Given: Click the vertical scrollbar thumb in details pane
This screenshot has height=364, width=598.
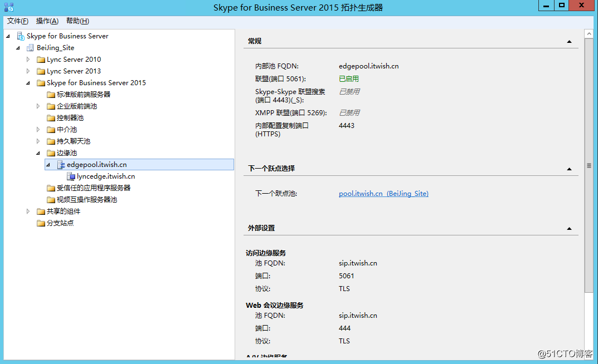Looking at the screenshot, I should (x=589, y=165).
